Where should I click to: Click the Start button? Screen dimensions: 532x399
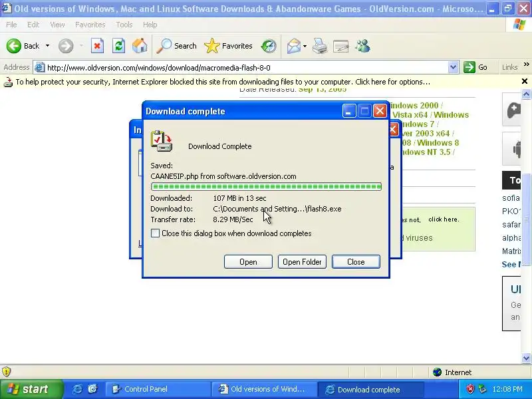pos(31,389)
